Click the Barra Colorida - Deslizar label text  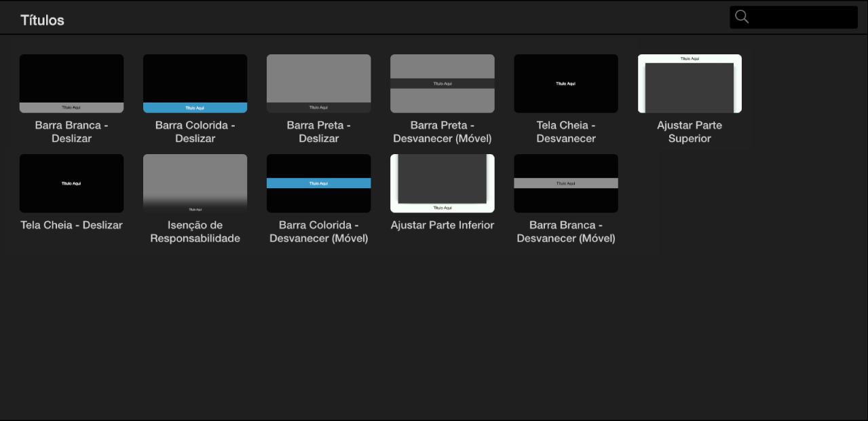195,132
